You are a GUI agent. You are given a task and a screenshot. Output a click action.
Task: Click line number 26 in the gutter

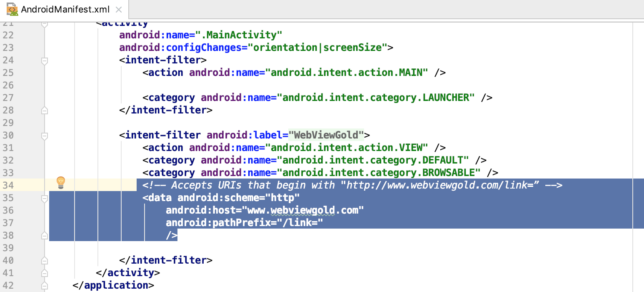pos(8,85)
